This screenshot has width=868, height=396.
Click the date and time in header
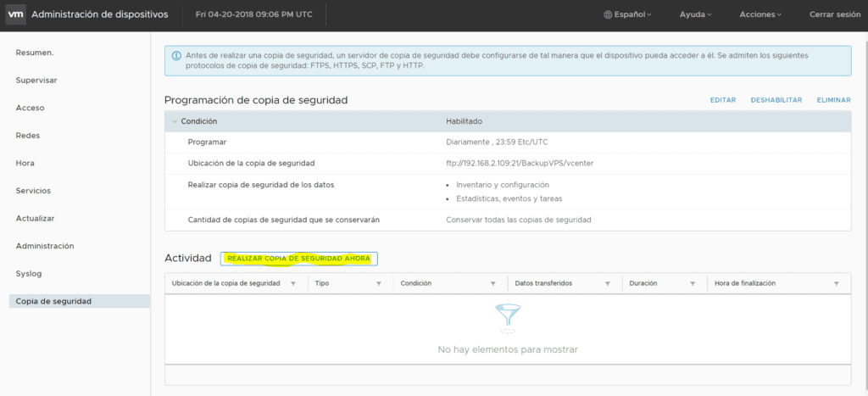(254, 15)
